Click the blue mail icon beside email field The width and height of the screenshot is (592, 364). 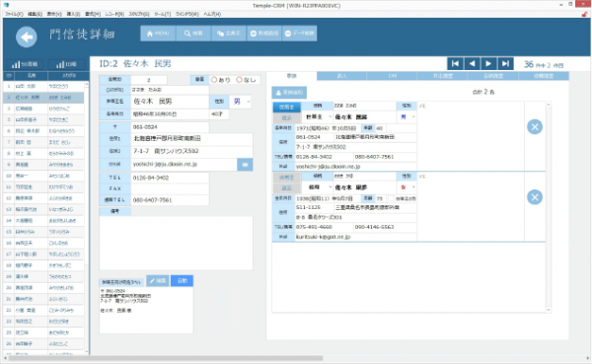coord(245,165)
